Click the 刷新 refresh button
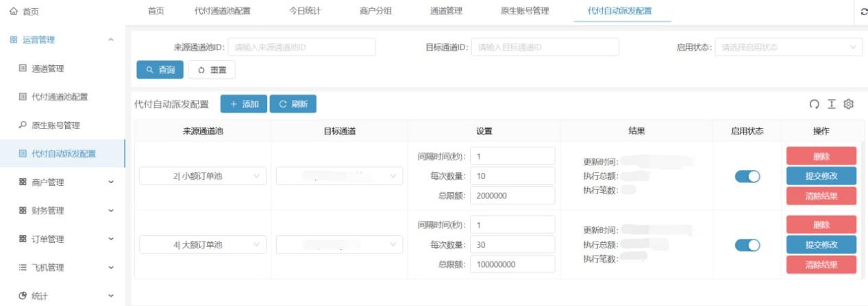Viewport: 868px width, 306px height. tap(293, 104)
